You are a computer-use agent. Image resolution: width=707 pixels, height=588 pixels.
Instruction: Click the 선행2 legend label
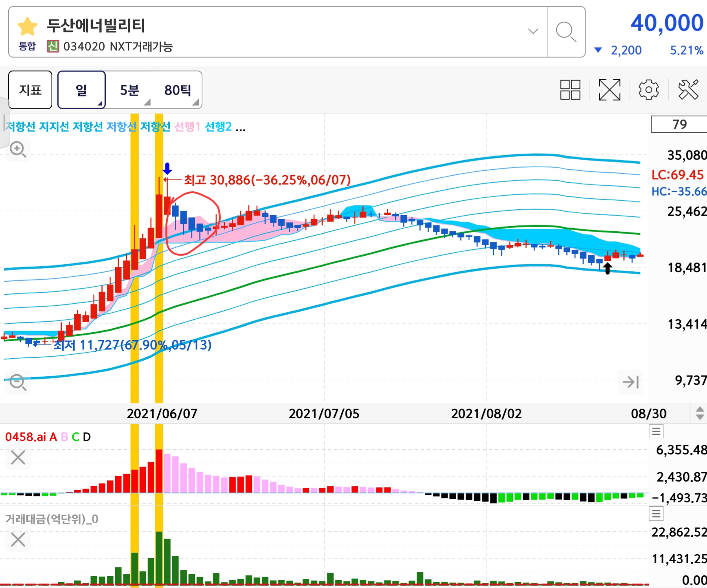click(219, 126)
